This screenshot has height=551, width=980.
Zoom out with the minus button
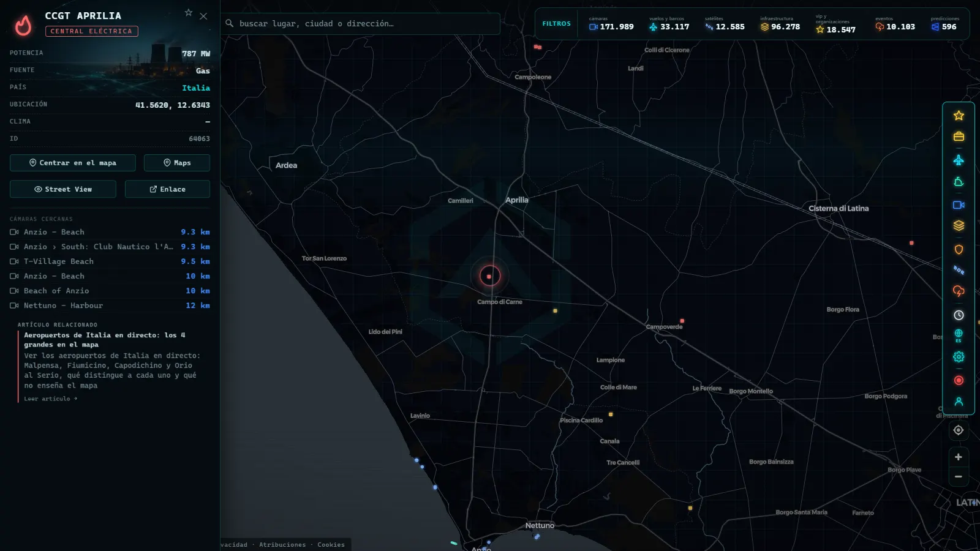[x=959, y=477]
